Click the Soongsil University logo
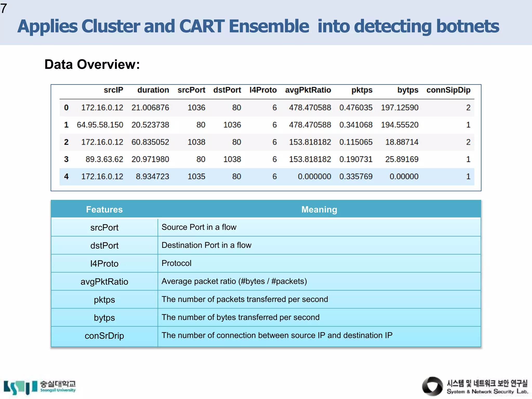This screenshot has height=399, width=532. pyautogui.click(x=39, y=387)
